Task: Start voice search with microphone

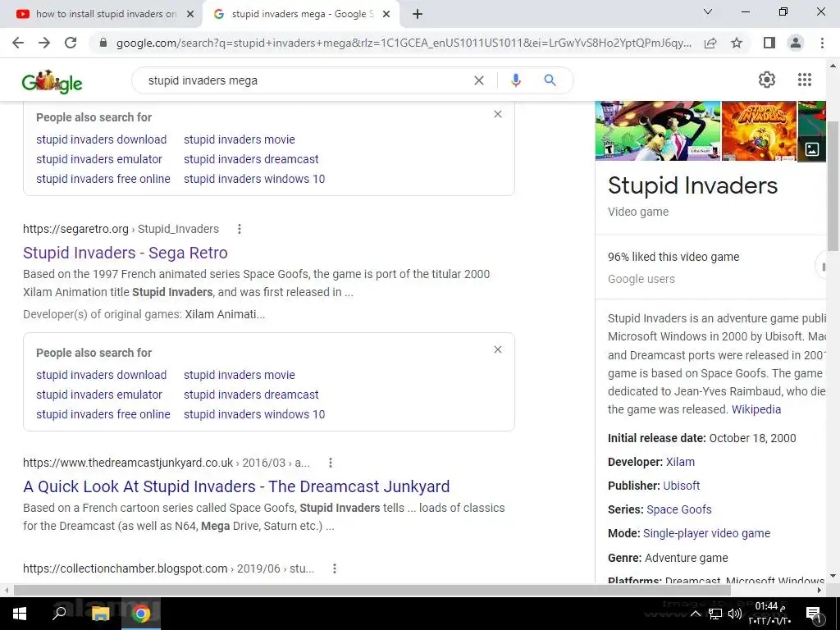Action: click(x=515, y=80)
